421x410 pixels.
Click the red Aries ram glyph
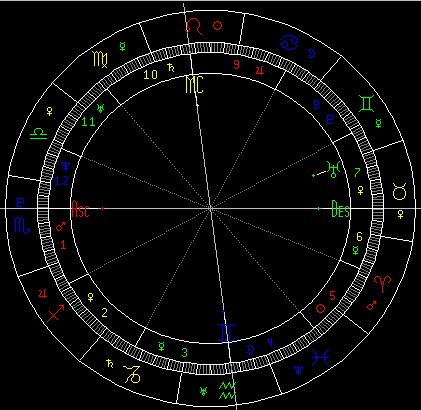[382, 284]
